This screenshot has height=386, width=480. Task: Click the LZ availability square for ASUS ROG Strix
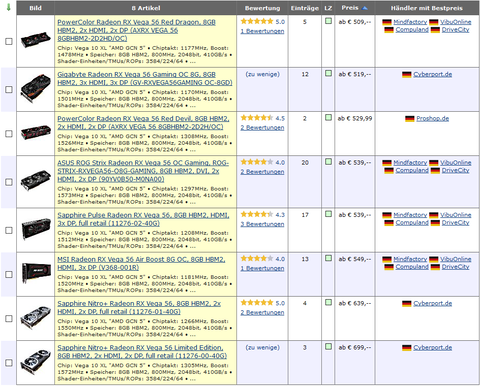click(328, 162)
